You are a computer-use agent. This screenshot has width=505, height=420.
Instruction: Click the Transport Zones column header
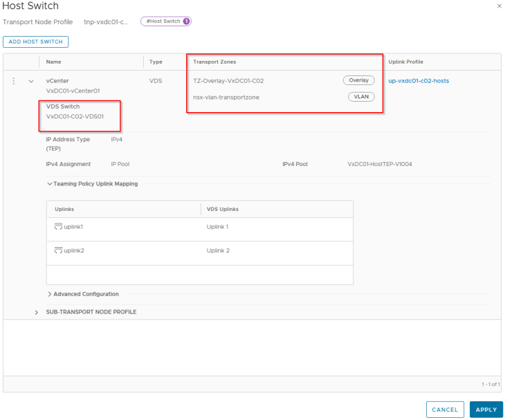214,62
